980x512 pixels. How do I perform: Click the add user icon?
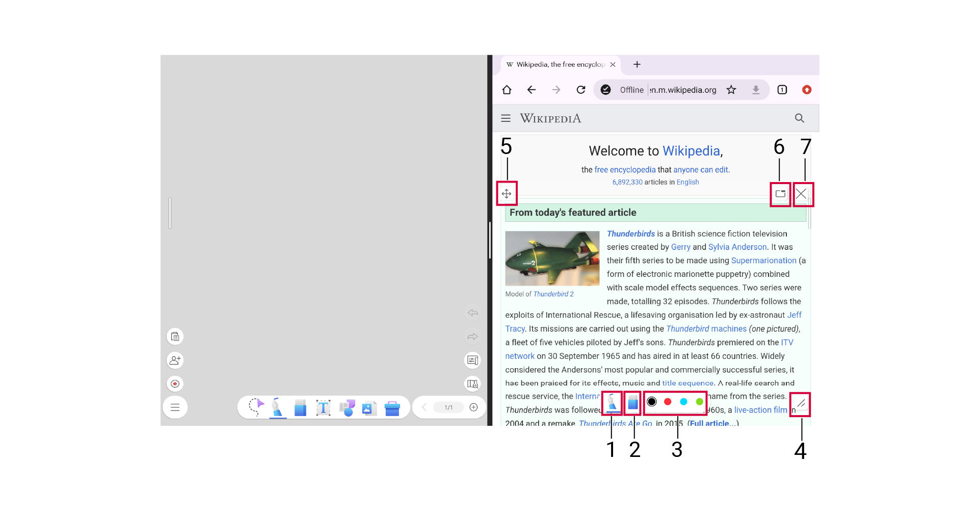pos(175,361)
